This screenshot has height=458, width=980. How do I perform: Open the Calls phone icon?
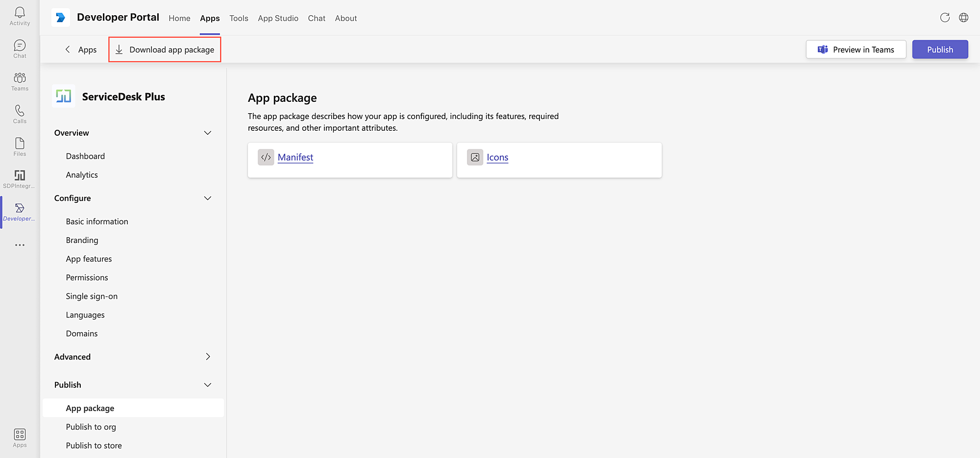click(x=20, y=114)
